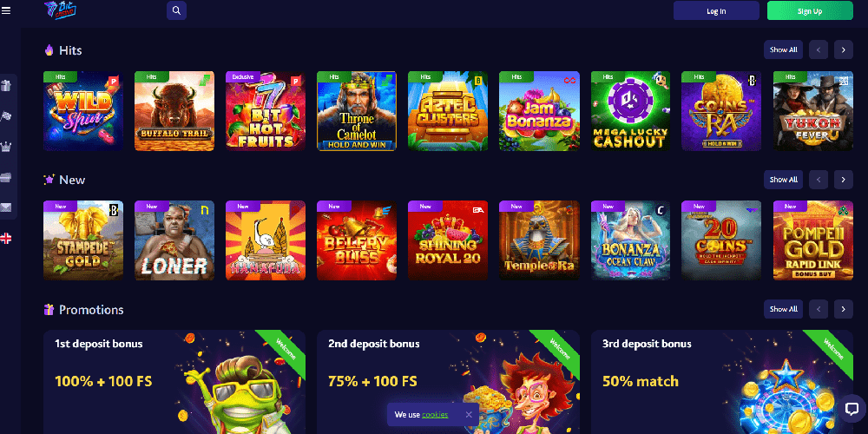Viewport: 868px width, 434px height.
Task: Show All in Promotions section
Action: 783,309
